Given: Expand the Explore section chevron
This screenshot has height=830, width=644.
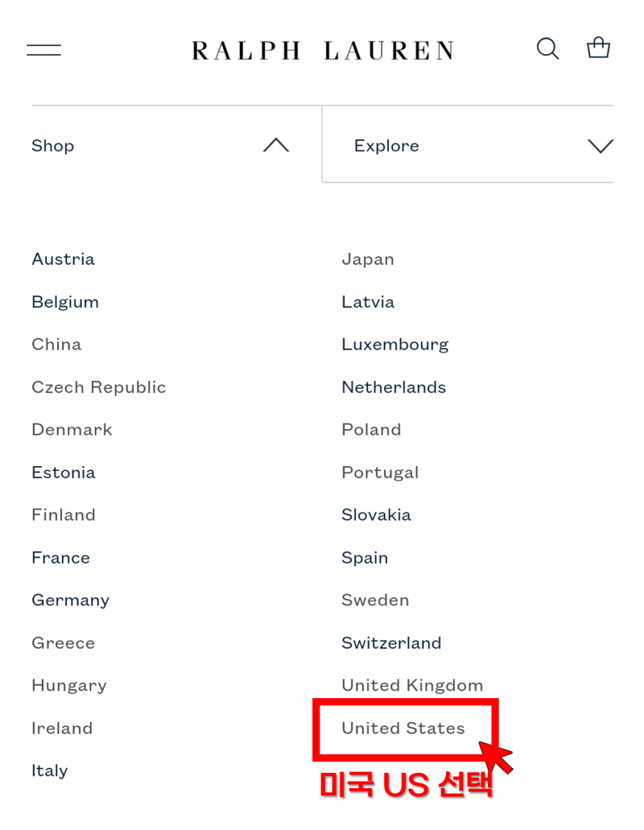Looking at the screenshot, I should pos(601,146).
